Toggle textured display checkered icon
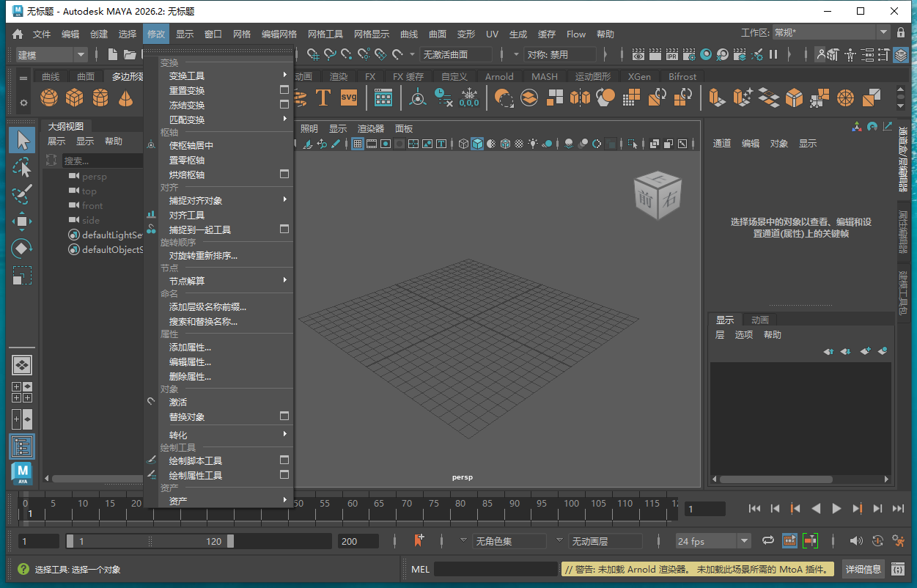The image size is (917, 588). point(519,144)
